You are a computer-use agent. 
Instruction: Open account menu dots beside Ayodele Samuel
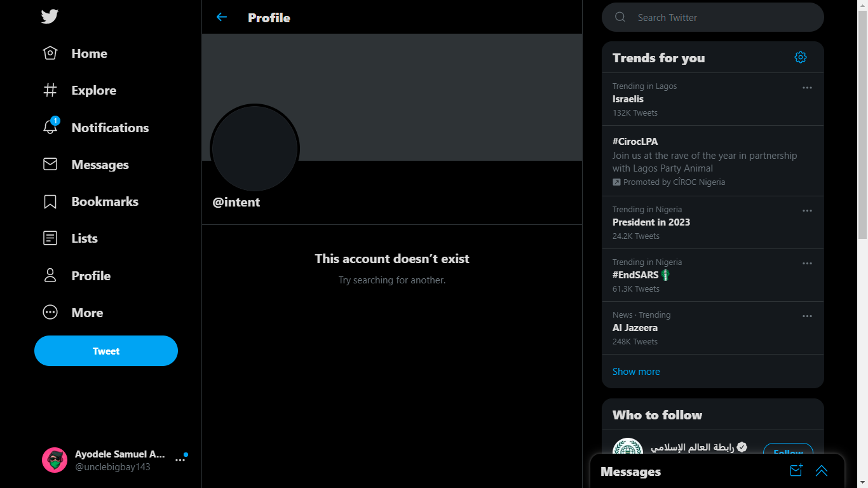click(x=180, y=460)
